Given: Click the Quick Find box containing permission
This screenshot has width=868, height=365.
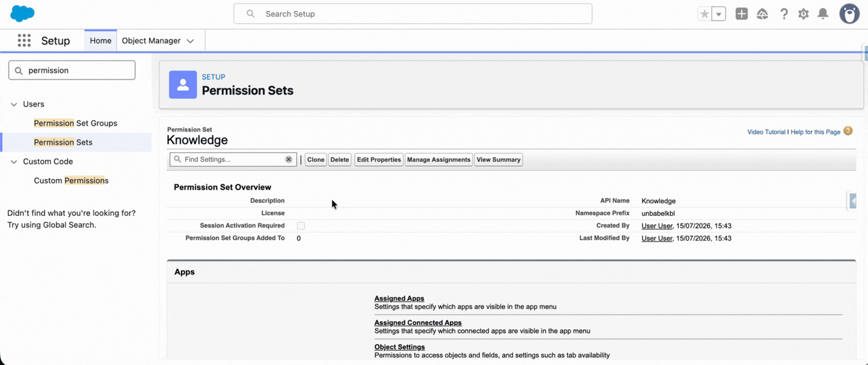Looking at the screenshot, I should pos(72,70).
